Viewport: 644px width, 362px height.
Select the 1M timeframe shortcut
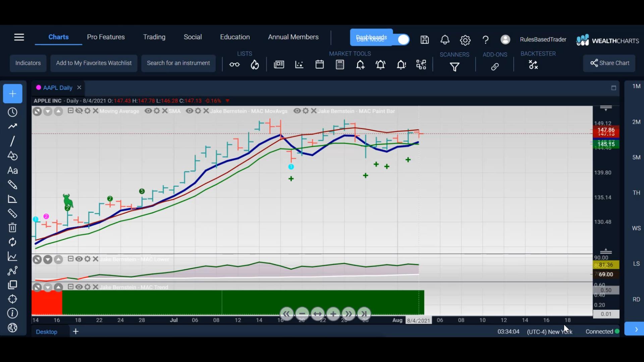coord(636,86)
